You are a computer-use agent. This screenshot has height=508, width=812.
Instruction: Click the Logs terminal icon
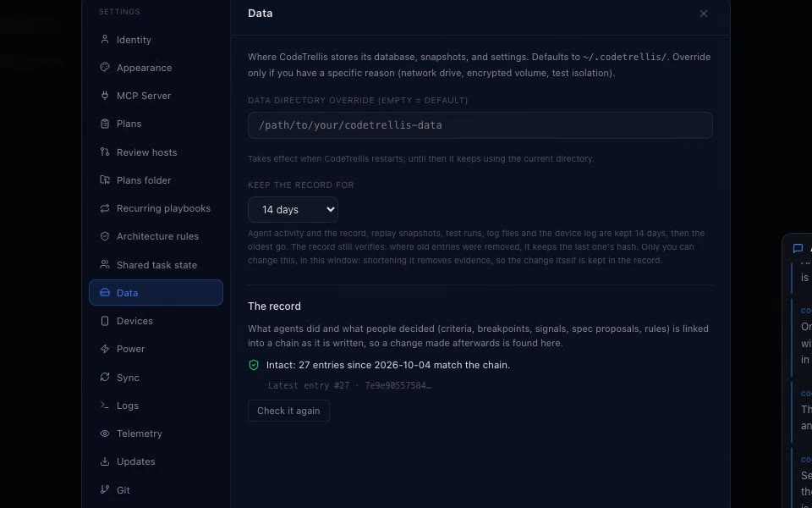pyautogui.click(x=105, y=405)
